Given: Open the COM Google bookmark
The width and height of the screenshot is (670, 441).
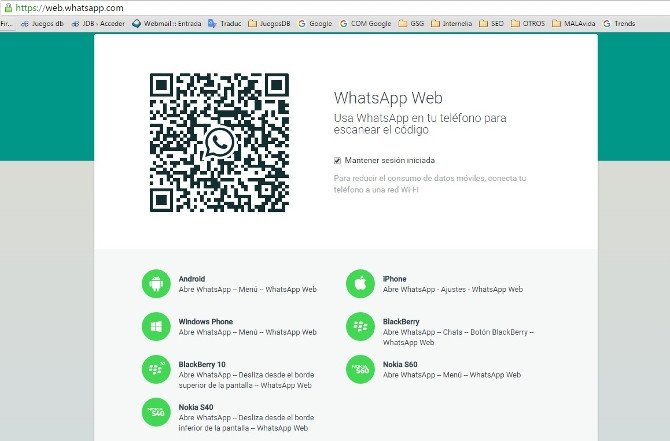Looking at the screenshot, I should [365, 24].
